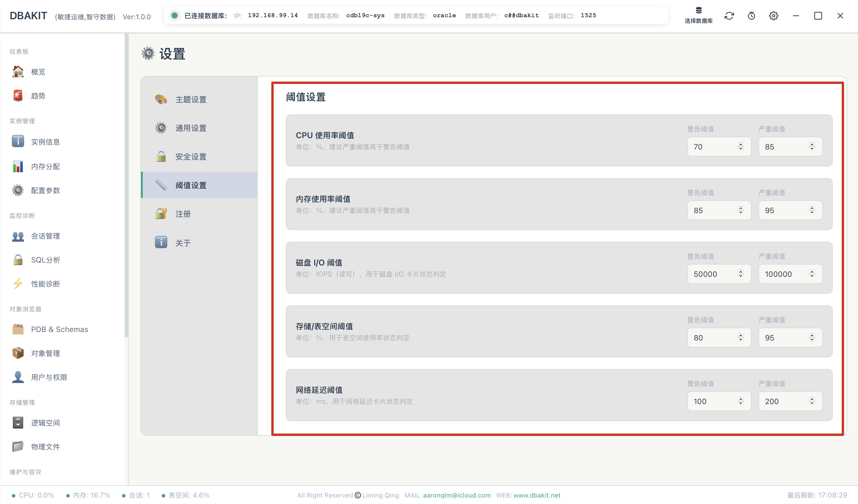
Task: Click 网络延迟 警告阈值 stepper arrows
Action: pos(741,401)
